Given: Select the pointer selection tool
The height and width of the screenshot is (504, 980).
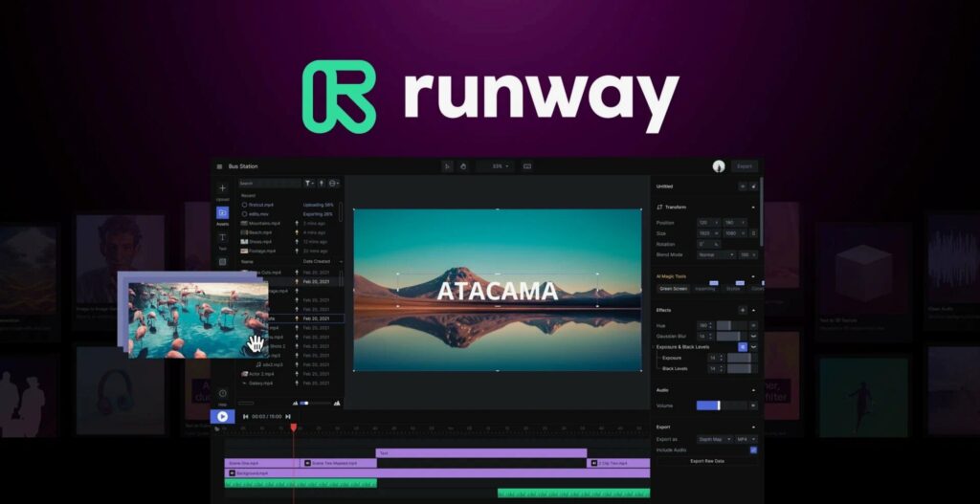Looking at the screenshot, I should 448,166.
